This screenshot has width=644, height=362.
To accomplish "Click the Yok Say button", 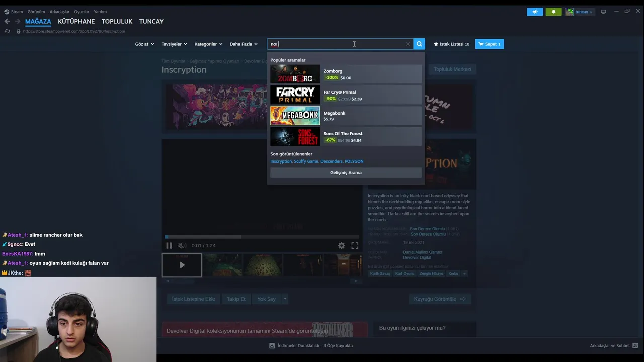I will [x=266, y=299].
